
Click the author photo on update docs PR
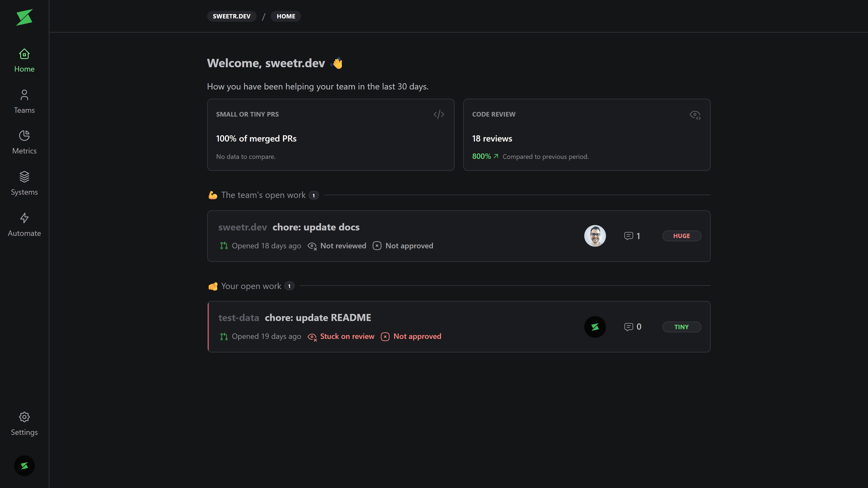click(x=595, y=236)
